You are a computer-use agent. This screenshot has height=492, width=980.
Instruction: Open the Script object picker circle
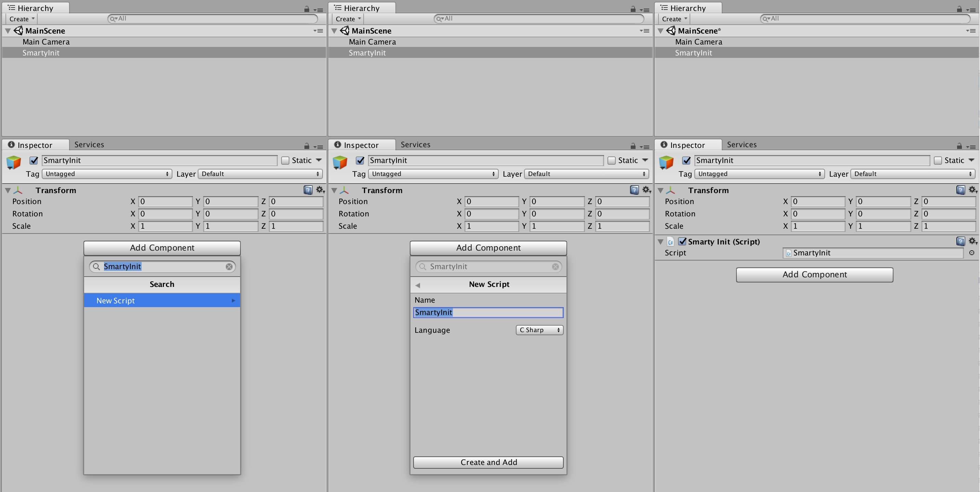pyautogui.click(x=972, y=252)
